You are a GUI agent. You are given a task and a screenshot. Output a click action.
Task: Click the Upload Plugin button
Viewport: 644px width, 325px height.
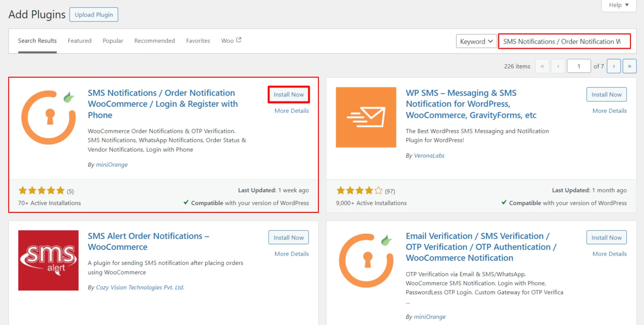[x=94, y=15]
